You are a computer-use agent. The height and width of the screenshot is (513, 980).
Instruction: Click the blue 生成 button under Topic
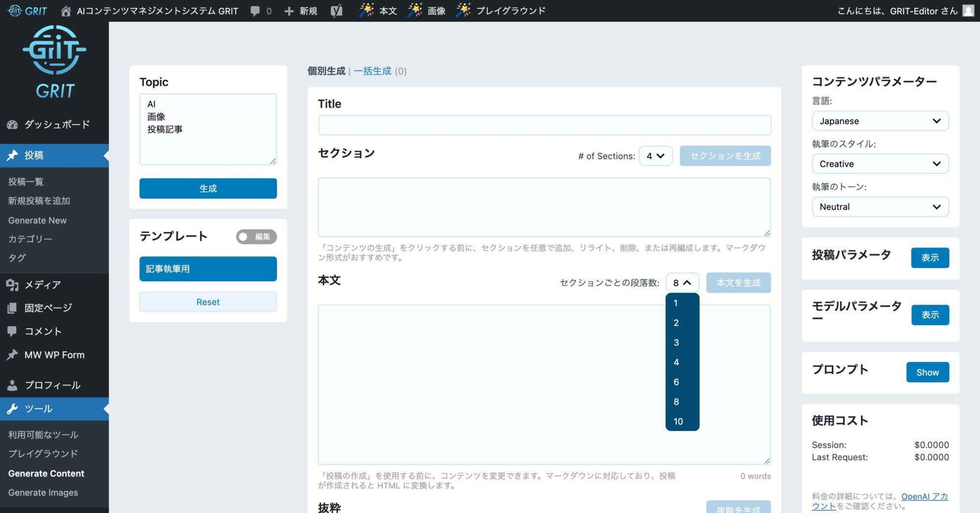pos(208,189)
